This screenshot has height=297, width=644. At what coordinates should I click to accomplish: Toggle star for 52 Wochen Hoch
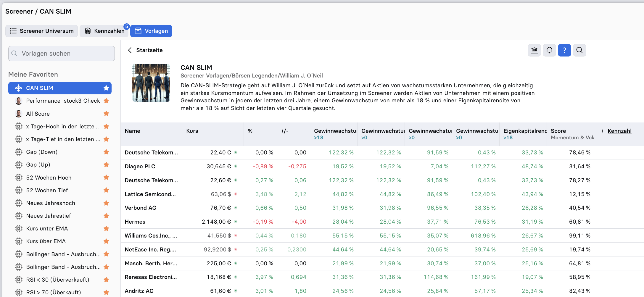[x=106, y=177]
